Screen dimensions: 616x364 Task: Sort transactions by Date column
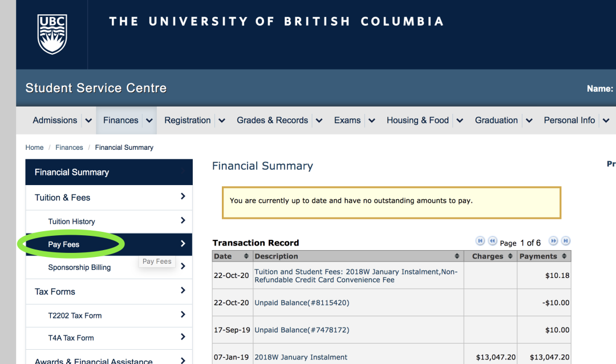tap(246, 256)
